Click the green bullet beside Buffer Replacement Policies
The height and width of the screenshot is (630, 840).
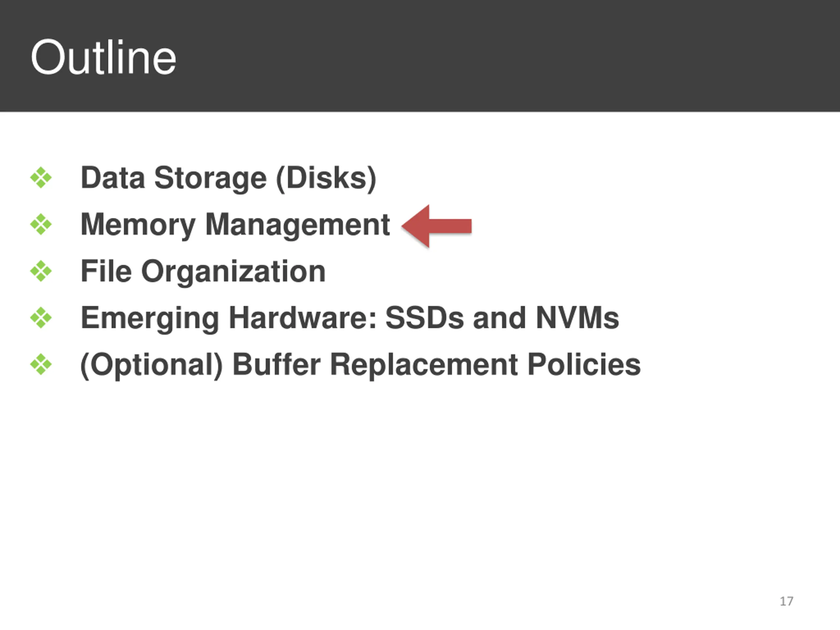pos(41,364)
